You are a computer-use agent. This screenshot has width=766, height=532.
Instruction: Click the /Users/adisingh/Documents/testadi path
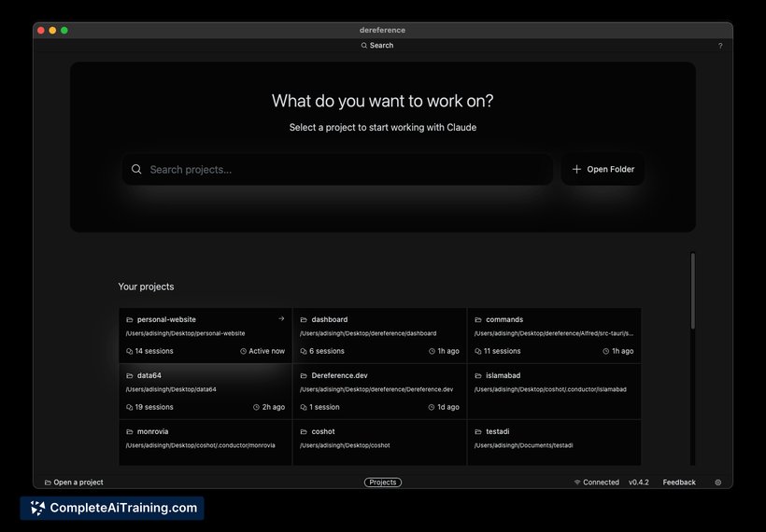[523, 445]
